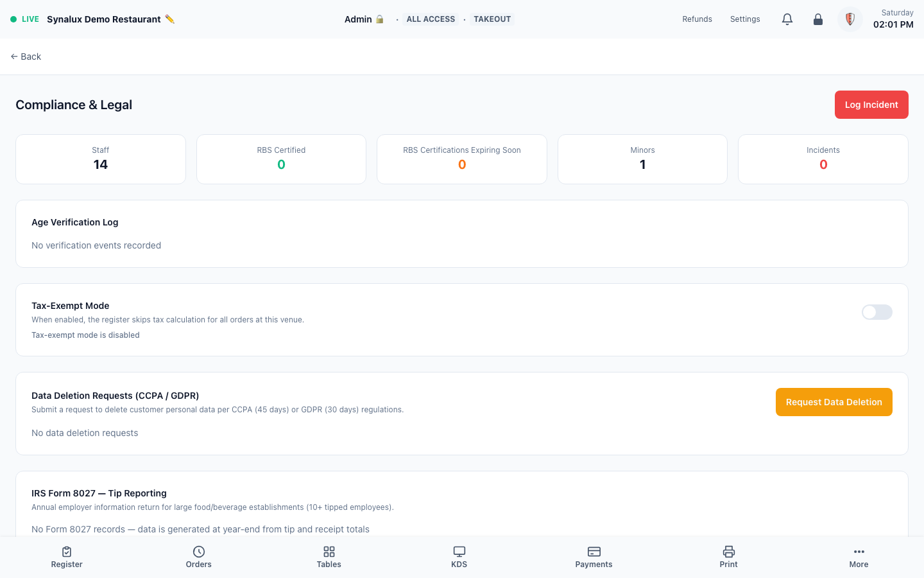Screen dimensions: 924x578
Task: Click the LIVE status indicator
Action: 25,19
